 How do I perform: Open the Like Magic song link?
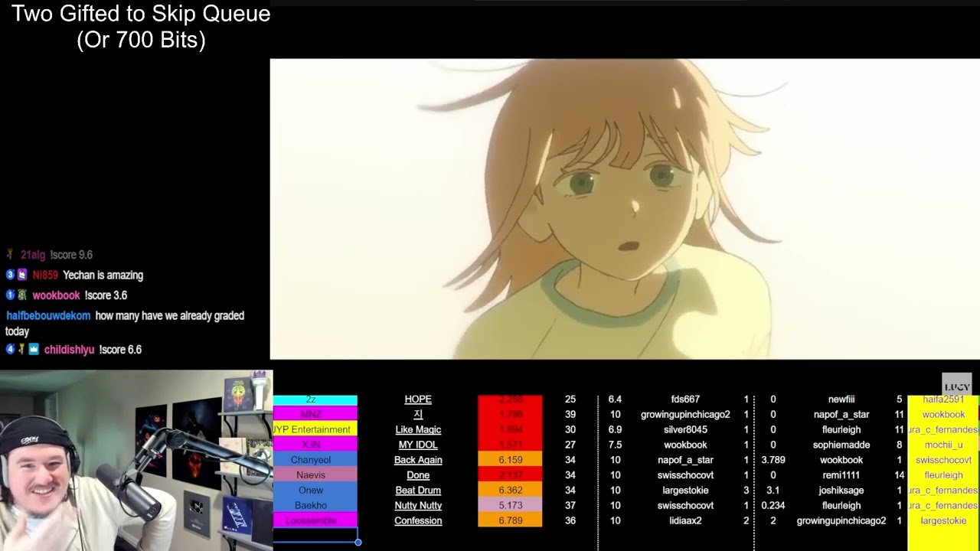coord(418,429)
